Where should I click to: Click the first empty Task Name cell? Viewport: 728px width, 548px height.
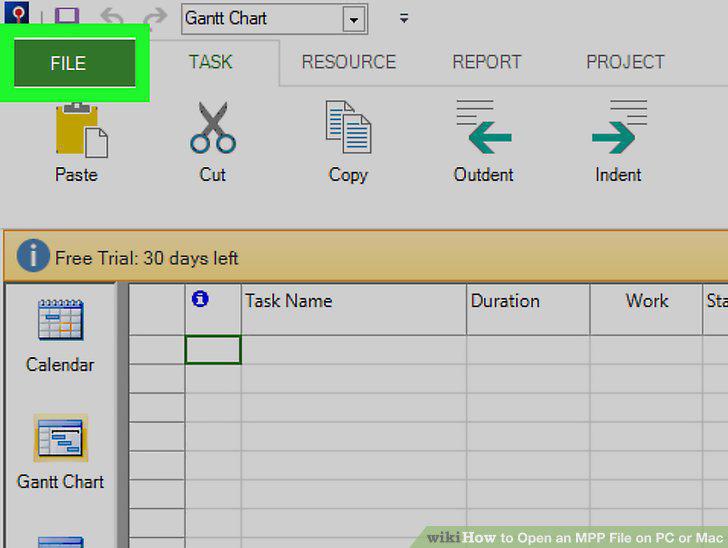[x=354, y=350]
